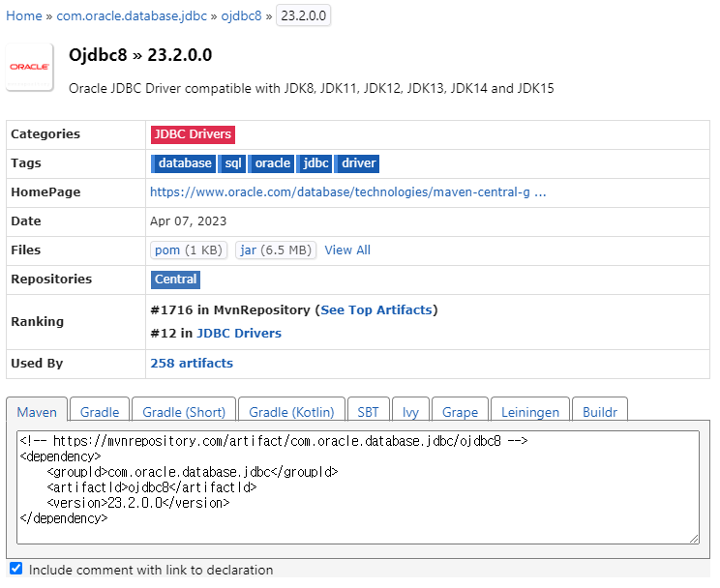
Task: Switch to the Gradle (Kotlin) tab
Action: coord(291,411)
